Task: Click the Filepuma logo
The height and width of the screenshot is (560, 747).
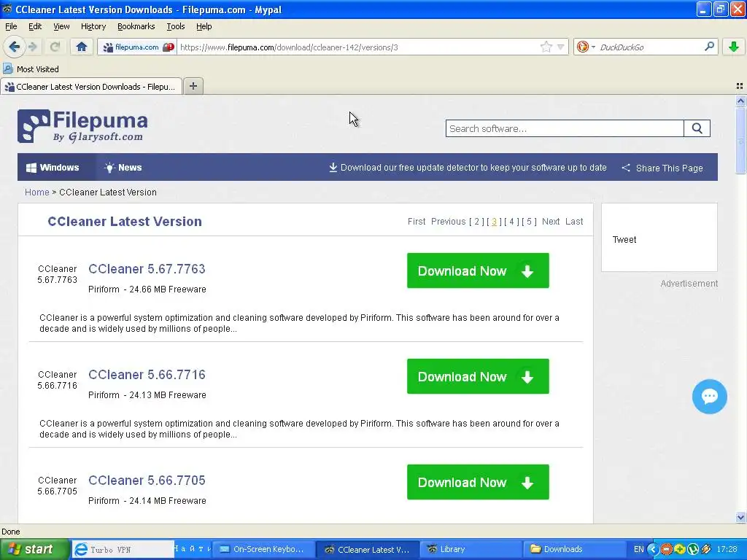Action: click(82, 126)
